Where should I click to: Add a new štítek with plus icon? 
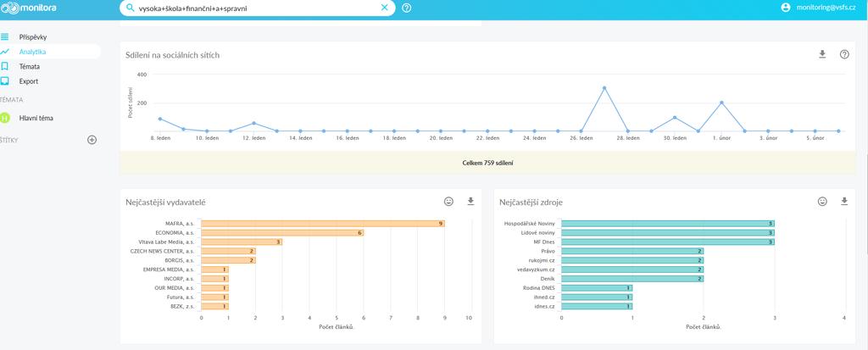pos(92,140)
